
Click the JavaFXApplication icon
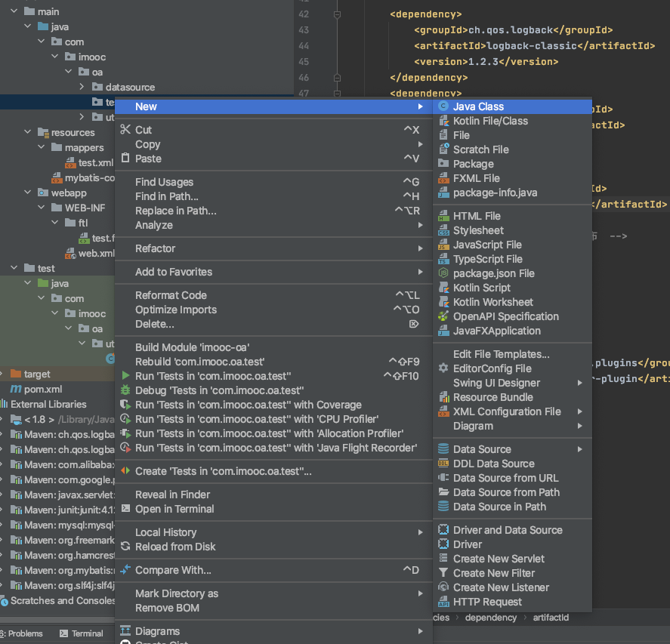coord(443,331)
